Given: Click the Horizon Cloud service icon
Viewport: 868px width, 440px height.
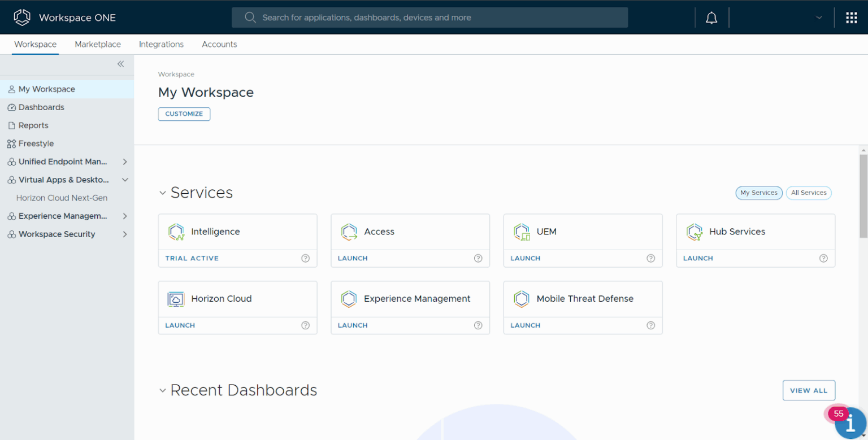Looking at the screenshot, I should 176,298.
